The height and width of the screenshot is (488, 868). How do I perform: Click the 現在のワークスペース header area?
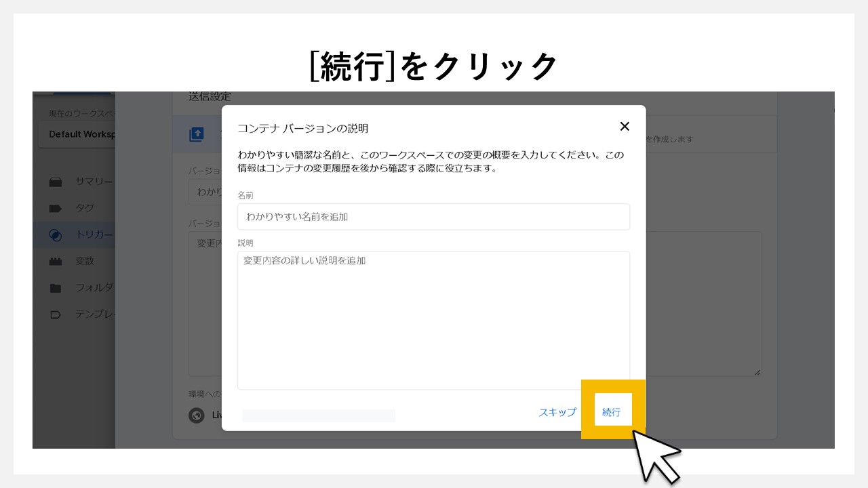(79, 113)
